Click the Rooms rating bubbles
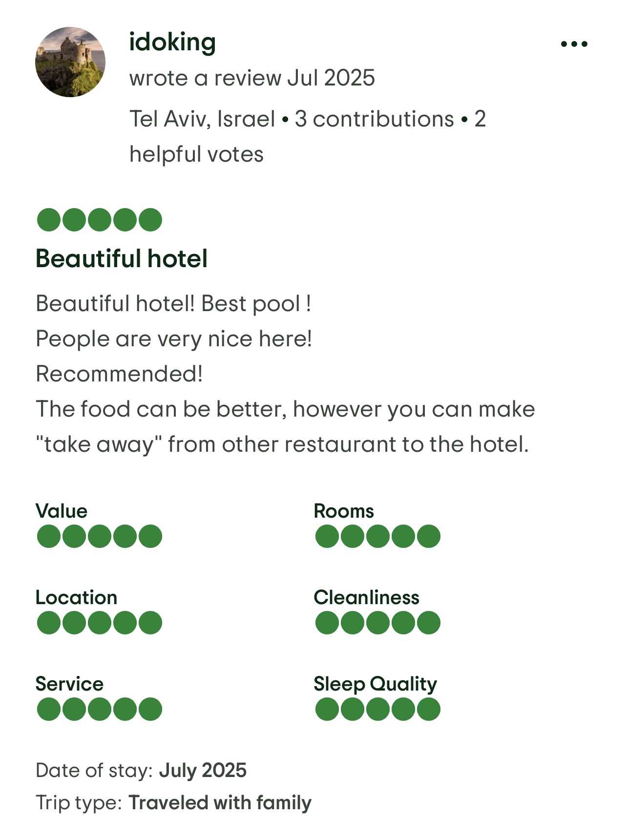The image size is (627, 840). [377, 536]
